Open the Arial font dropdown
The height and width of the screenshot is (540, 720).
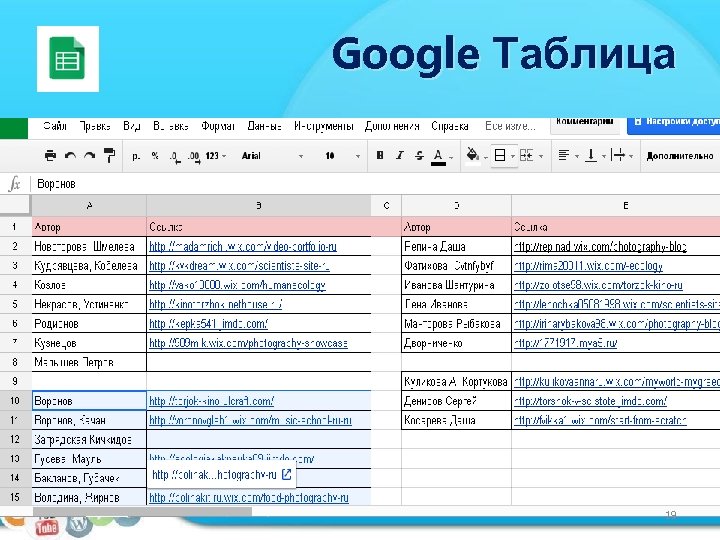coord(272,156)
